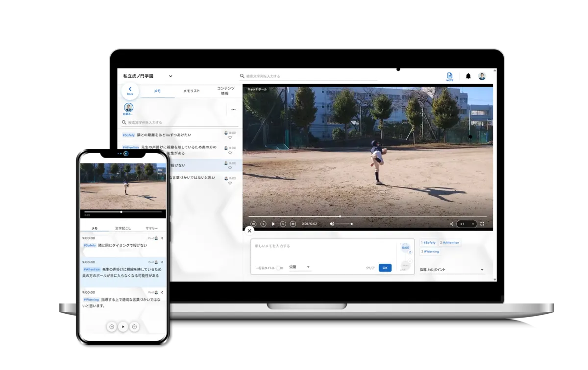Open the x1 playback speed dropdown

pyautogui.click(x=466, y=224)
